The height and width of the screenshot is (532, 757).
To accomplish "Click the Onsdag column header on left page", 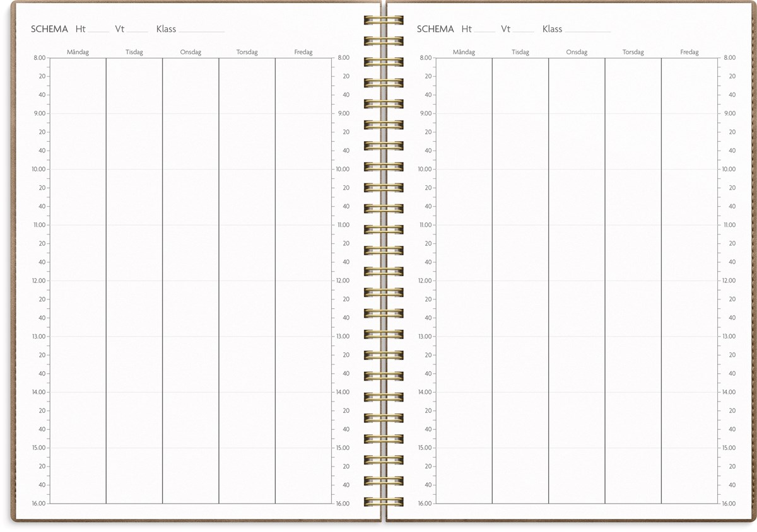I will [x=191, y=52].
